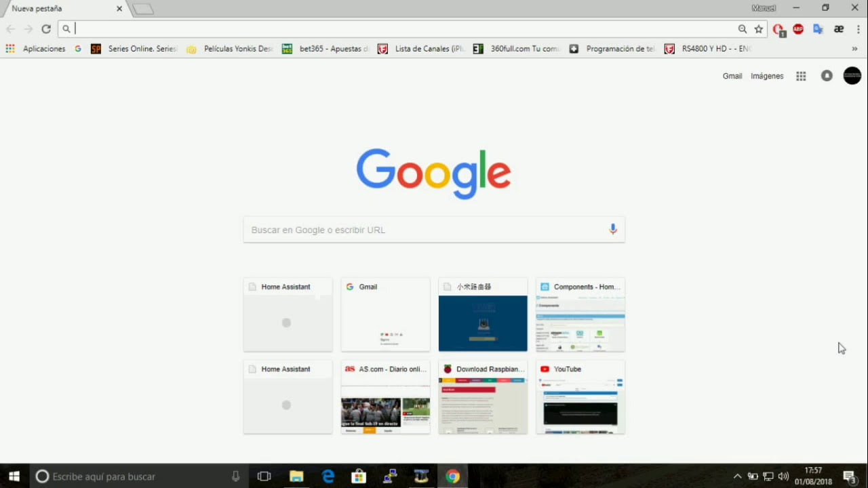Open Microsoft Store from taskbar
Screen dimensions: 868x488
tap(359, 476)
